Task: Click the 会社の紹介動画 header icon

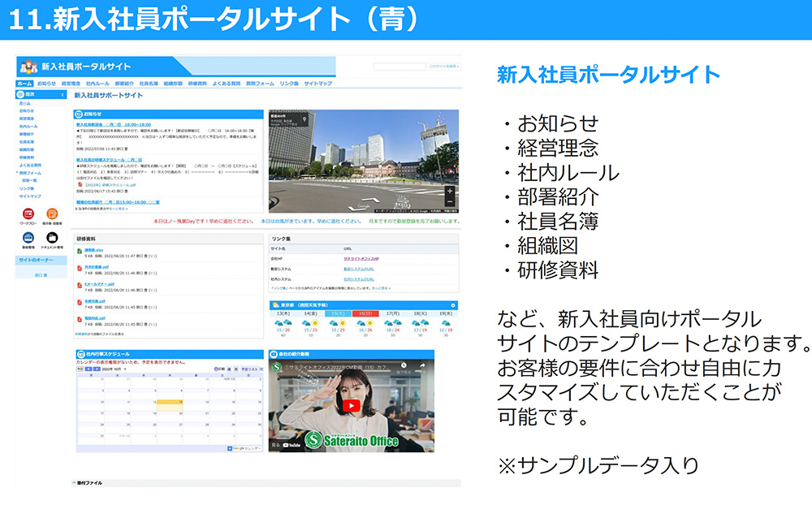Action: click(x=274, y=354)
